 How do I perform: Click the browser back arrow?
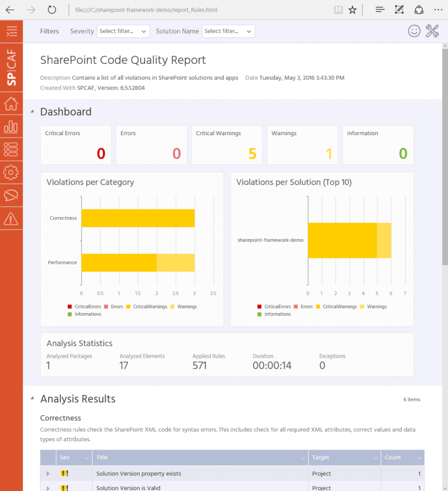[x=10, y=10]
